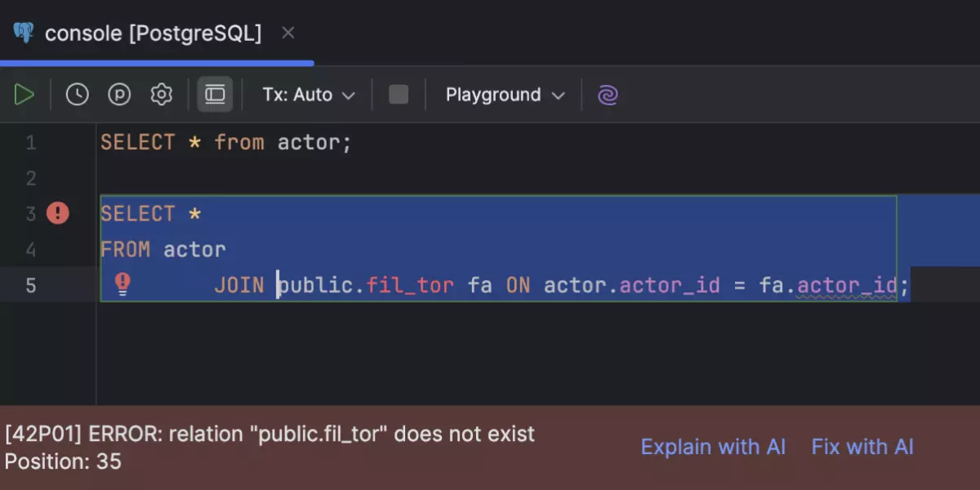Run the query with green Execute button
Screen dimensions: 980x490
point(24,95)
